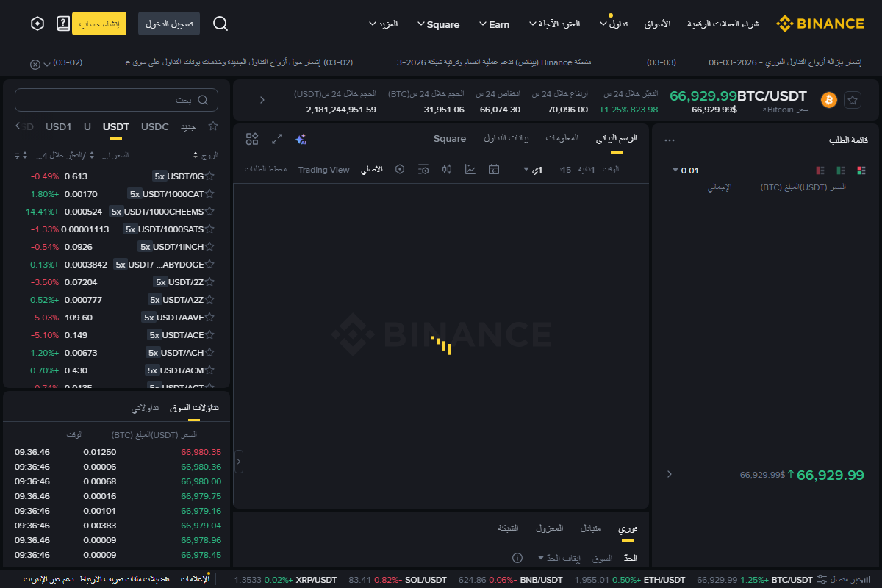Image resolution: width=882 pixels, height=588 pixels.
Task: Click the filter icon in pair list header
Action: click(x=17, y=156)
